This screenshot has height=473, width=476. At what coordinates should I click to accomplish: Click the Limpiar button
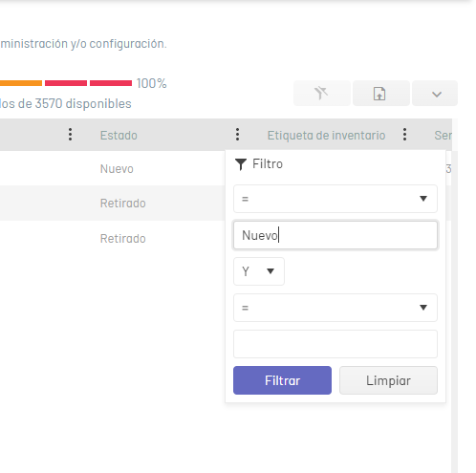click(x=388, y=380)
